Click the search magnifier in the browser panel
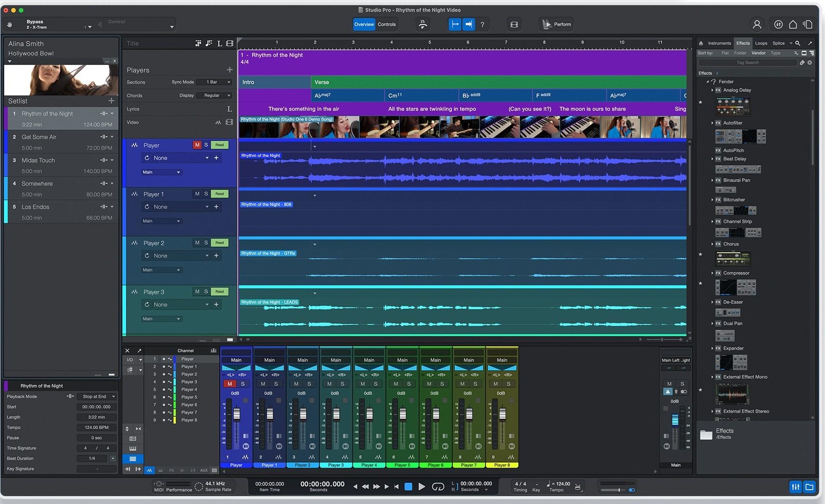 click(797, 43)
